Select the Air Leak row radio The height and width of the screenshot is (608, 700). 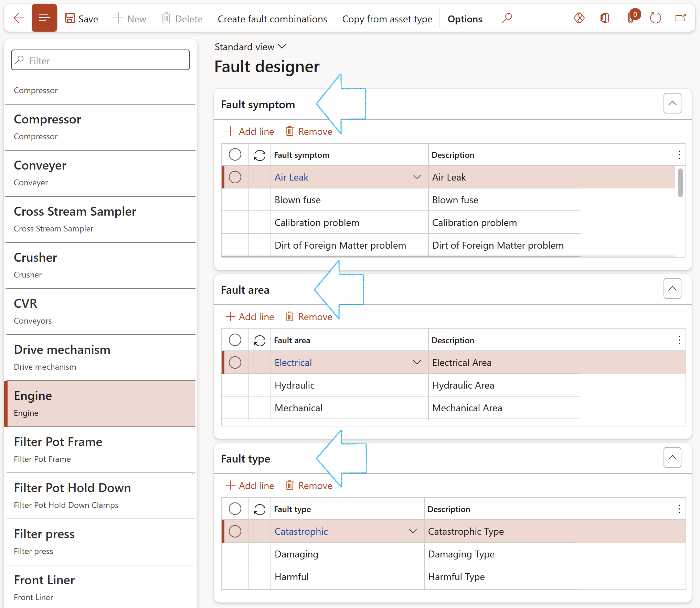tap(235, 177)
